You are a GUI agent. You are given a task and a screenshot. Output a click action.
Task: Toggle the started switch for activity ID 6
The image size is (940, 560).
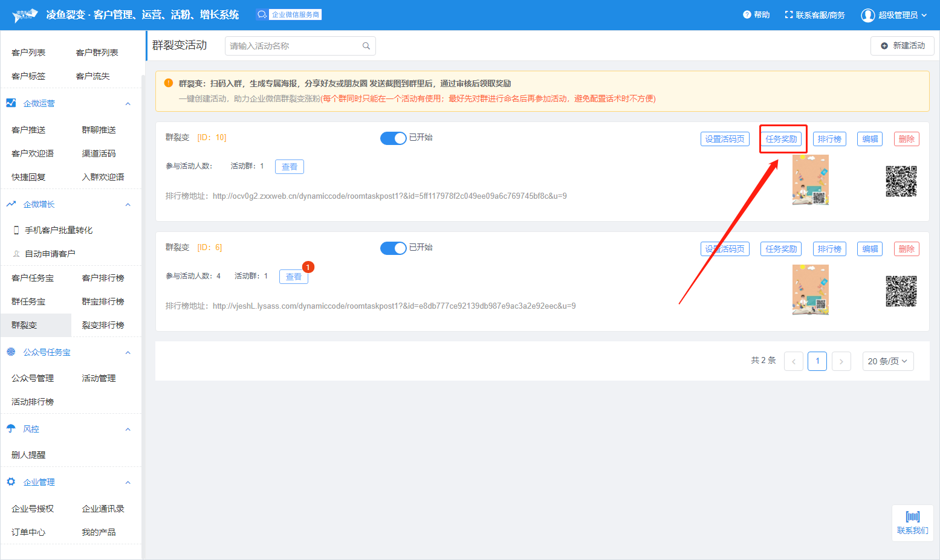click(x=393, y=248)
